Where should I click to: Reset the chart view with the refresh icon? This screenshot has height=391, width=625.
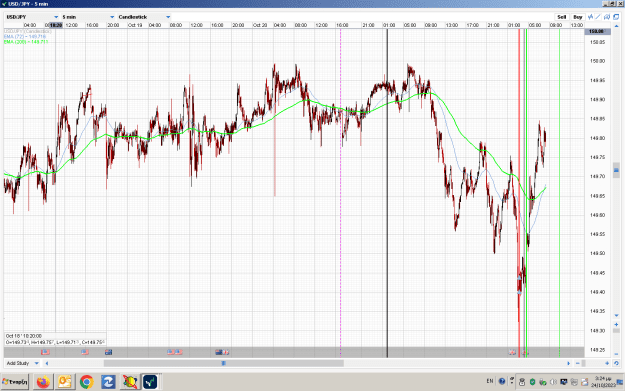616,363
